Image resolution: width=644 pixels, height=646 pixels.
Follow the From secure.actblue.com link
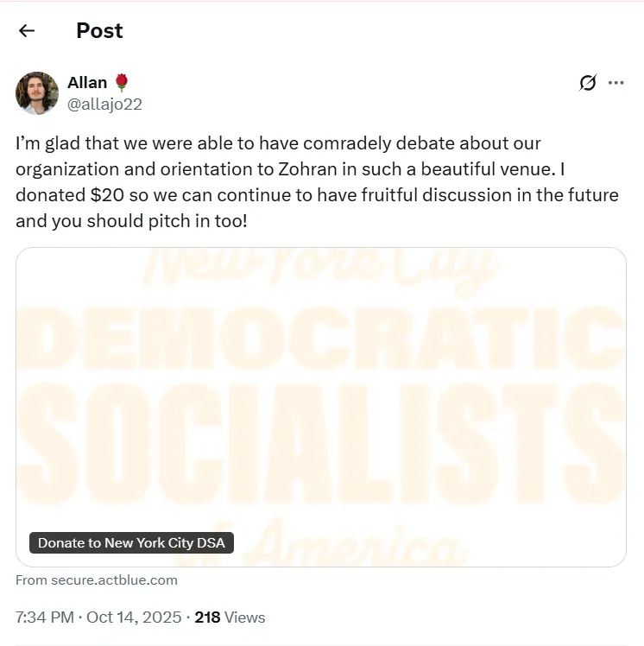click(x=97, y=580)
